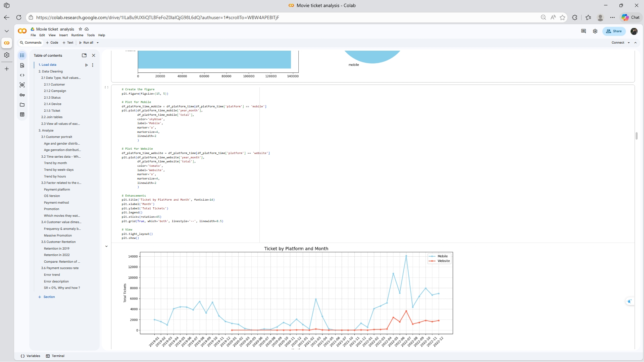Open the Files folder icon panel
This screenshot has width=644, height=362.
tap(22, 105)
